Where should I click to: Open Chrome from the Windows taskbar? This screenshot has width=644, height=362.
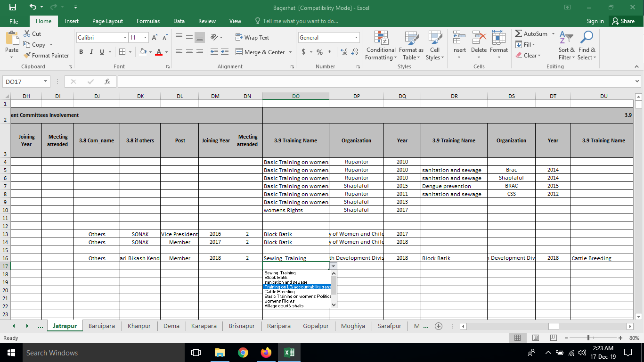click(x=243, y=353)
